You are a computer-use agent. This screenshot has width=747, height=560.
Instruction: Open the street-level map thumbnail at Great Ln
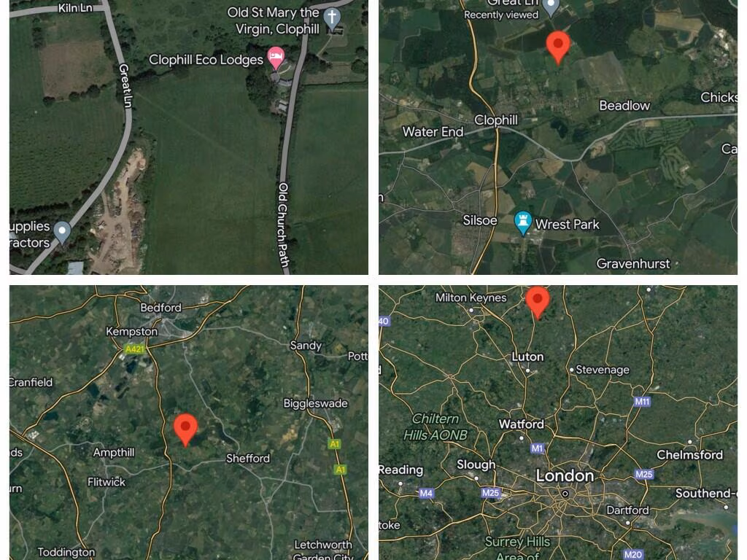click(x=189, y=137)
